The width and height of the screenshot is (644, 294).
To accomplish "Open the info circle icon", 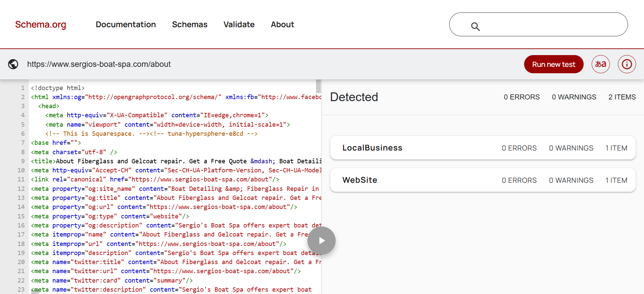I will click(627, 64).
